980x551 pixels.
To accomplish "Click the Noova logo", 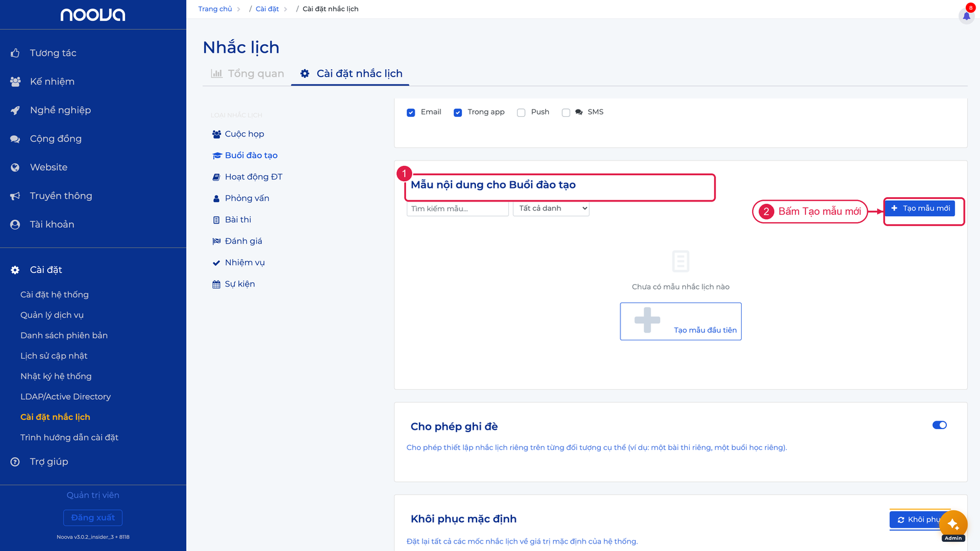I will tap(93, 15).
